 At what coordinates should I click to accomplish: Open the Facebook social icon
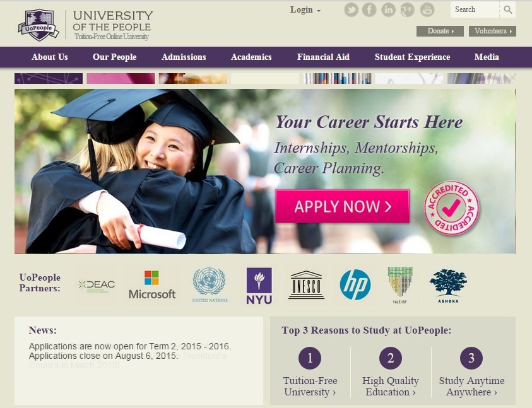click(369, 9)
